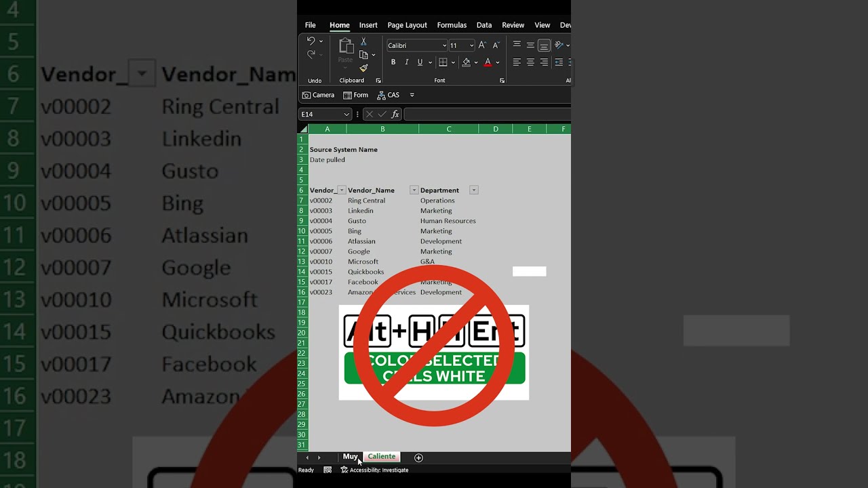
Task: Click the Orientation text-angle icon
Action: [x=559, y=45]
